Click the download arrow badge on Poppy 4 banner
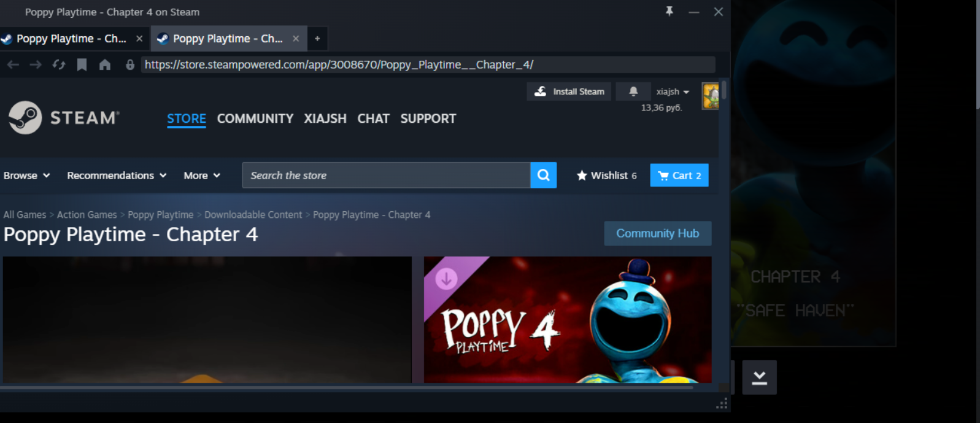Image resolution: width=980 pixels, height=423 pixels. 446,278
